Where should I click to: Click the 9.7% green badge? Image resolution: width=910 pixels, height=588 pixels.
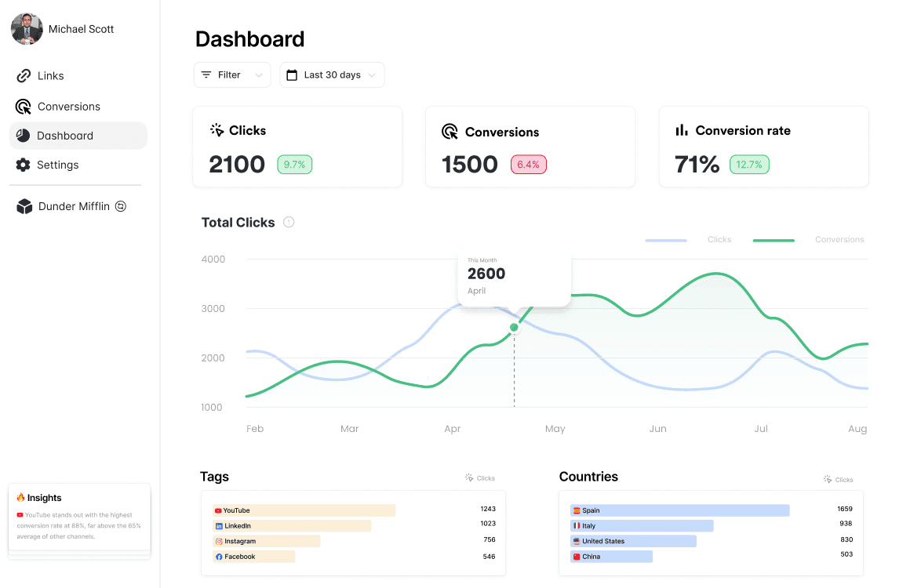[295, 165]
